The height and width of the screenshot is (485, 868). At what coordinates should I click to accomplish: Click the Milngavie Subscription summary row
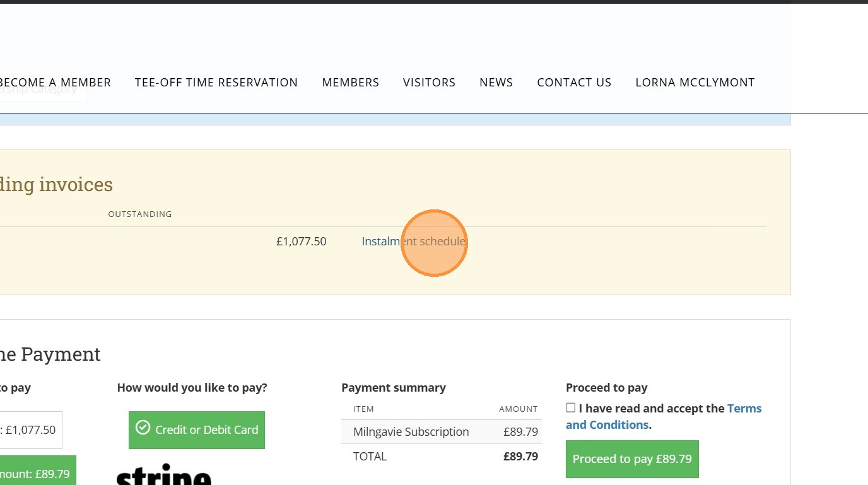point(441,432)
